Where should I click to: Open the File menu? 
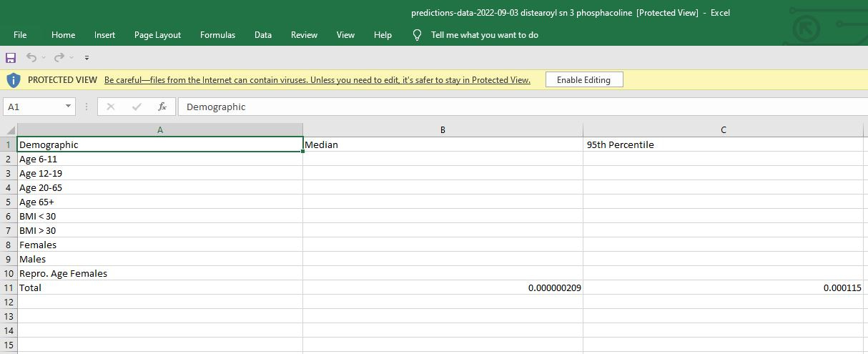[x=20, y=34]
